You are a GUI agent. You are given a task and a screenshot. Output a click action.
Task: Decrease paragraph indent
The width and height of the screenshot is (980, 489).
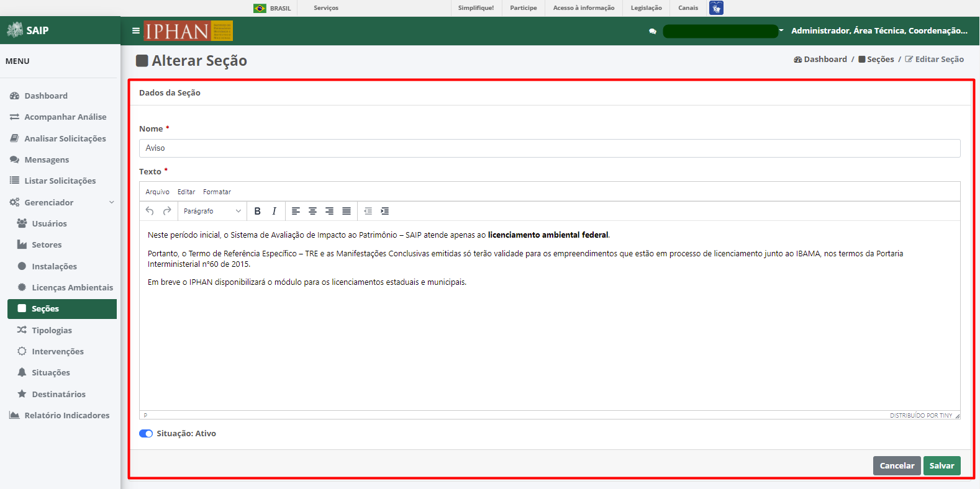click(368, 211)
